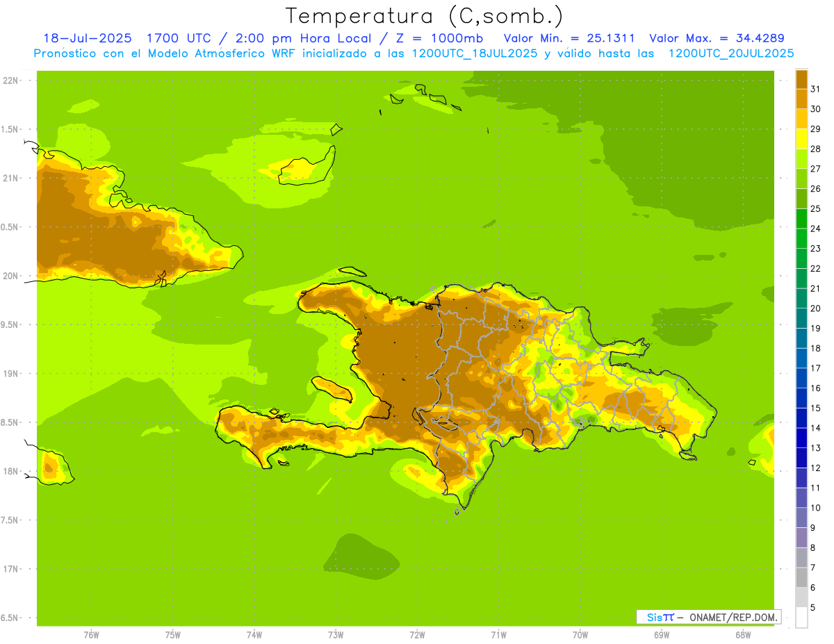Click the "18N" latitude label

pyautogui.click(x=10, y=471)
